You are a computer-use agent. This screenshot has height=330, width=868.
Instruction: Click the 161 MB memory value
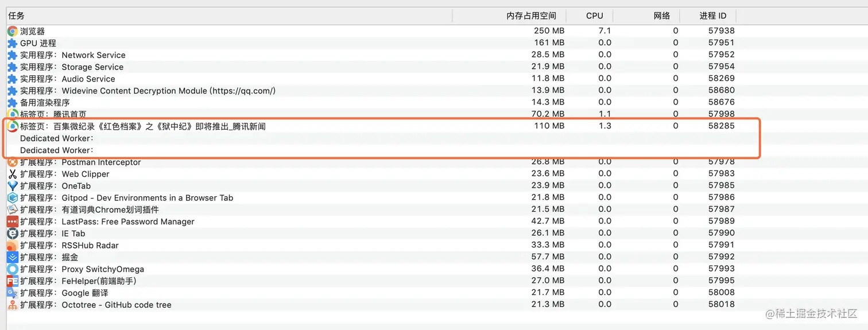[x=549, y=42]
